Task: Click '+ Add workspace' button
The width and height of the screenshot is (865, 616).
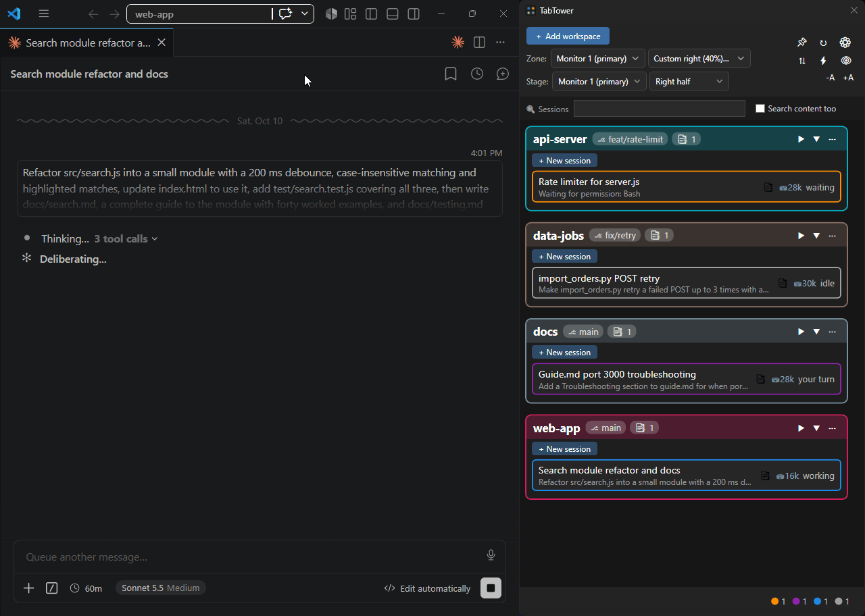Action: tap(568, 36)
